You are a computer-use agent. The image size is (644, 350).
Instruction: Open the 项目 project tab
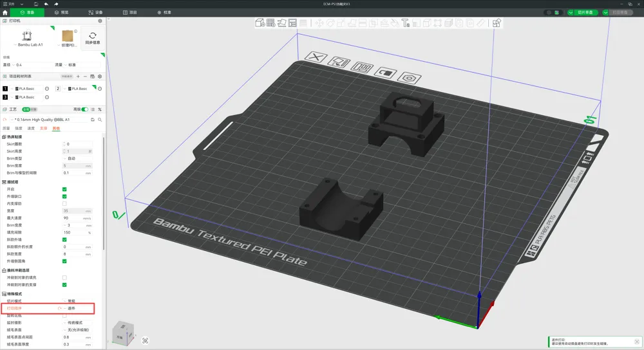130,12
